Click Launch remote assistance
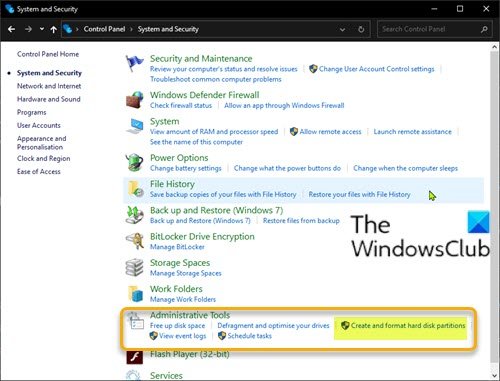Viewport: 500px width, 381px height. coord(413,132)
